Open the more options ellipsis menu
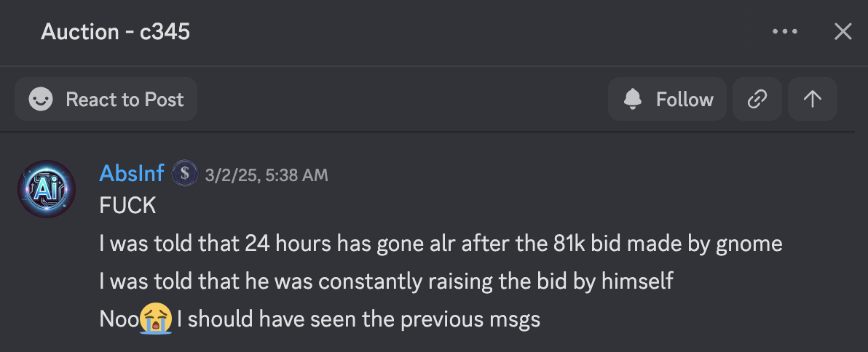Viewport: 868px width, 352px height. (x=785, y=32)
